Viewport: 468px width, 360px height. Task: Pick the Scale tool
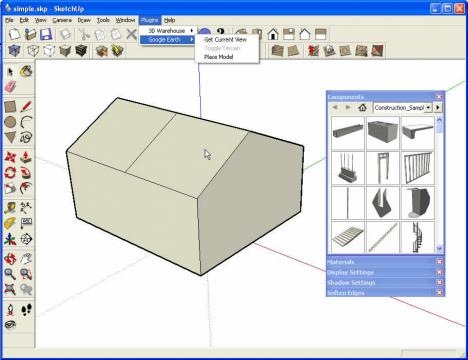10,188
